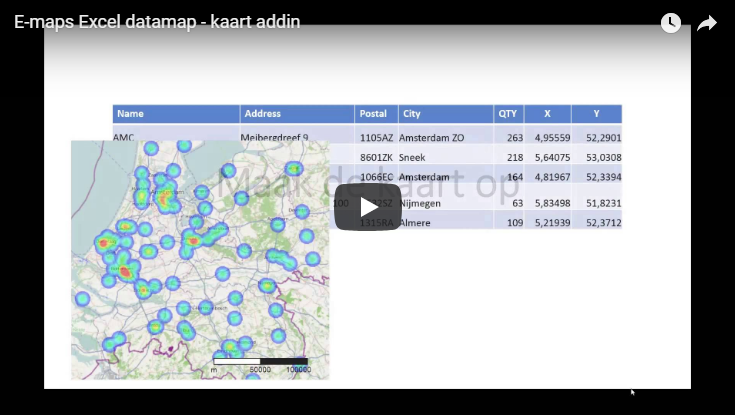Image resolution: width=735 pixels, height=415 pixels.
Task: Click Y coordinate '51,8231'
Action: (603, 204)
